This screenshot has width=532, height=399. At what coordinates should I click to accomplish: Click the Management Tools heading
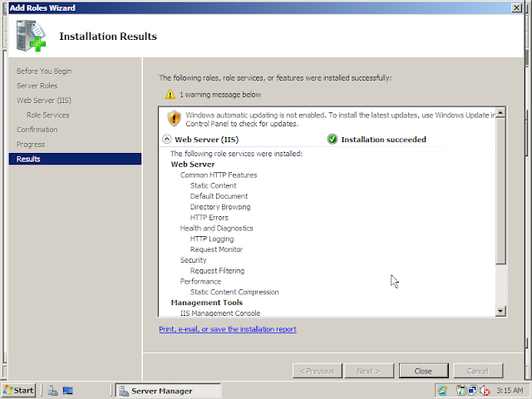click(207, 303)
